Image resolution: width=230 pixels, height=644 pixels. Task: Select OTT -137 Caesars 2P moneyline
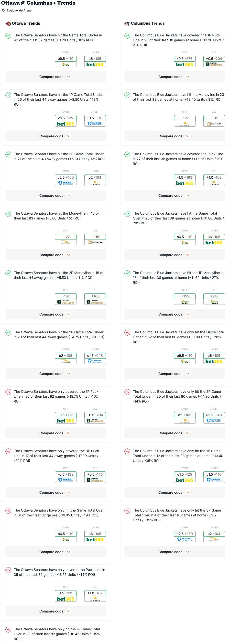pos(66,299)
